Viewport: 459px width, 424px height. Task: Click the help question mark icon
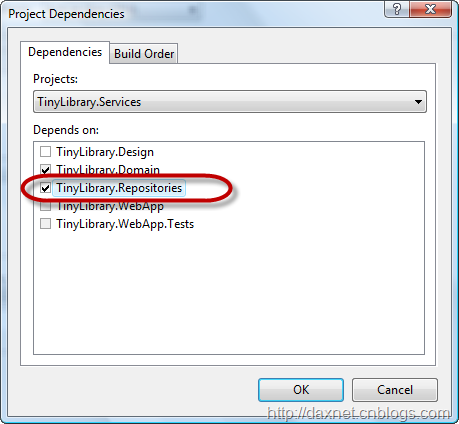coord(397,9)
